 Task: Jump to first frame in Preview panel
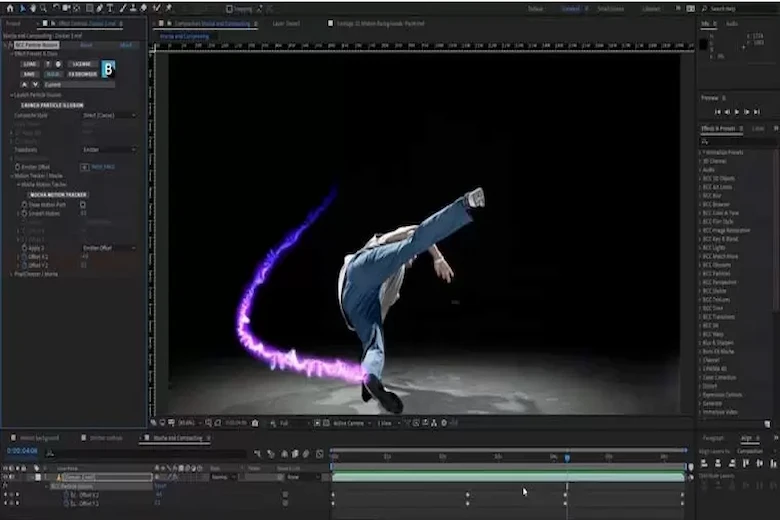coord(717,112)
